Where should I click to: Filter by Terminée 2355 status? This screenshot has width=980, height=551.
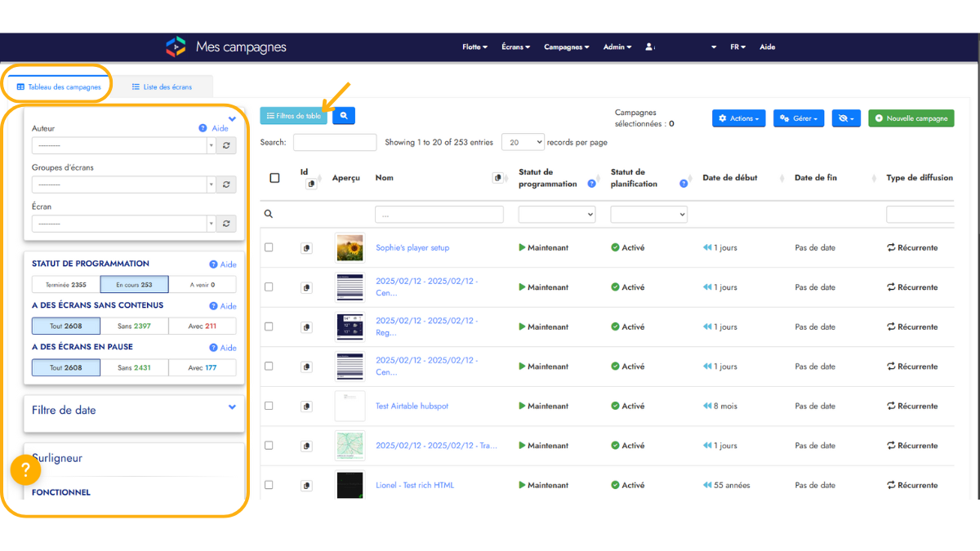pos(66,285)
